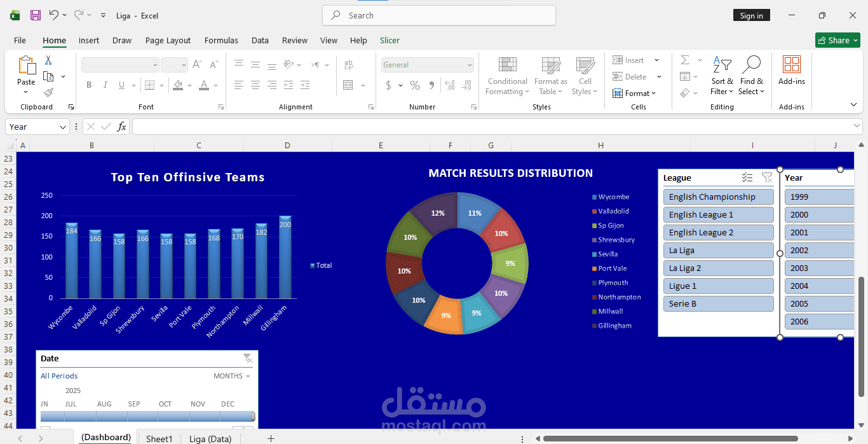Image resolution: width=868 pixels, height=444 pixels.
Task: Click Accounting Number Format dollar icon
Action: (x=389, y=85)
